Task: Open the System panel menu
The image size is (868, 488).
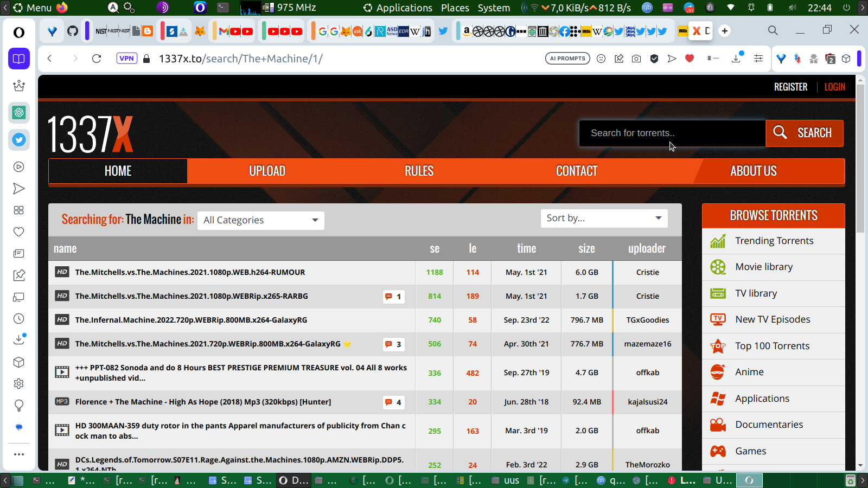Action: pos(494,8)
